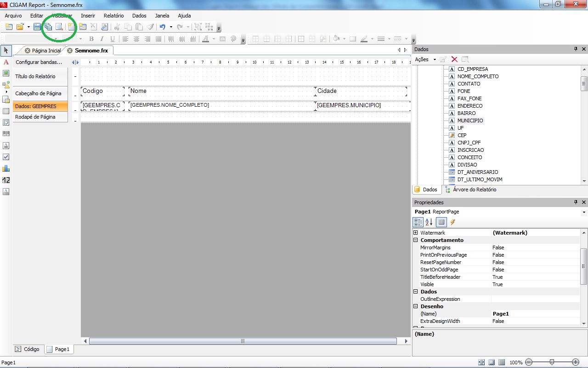588x368 pixels.
Task: Save the report with the disk icon
Action: (x=37, y=27)
